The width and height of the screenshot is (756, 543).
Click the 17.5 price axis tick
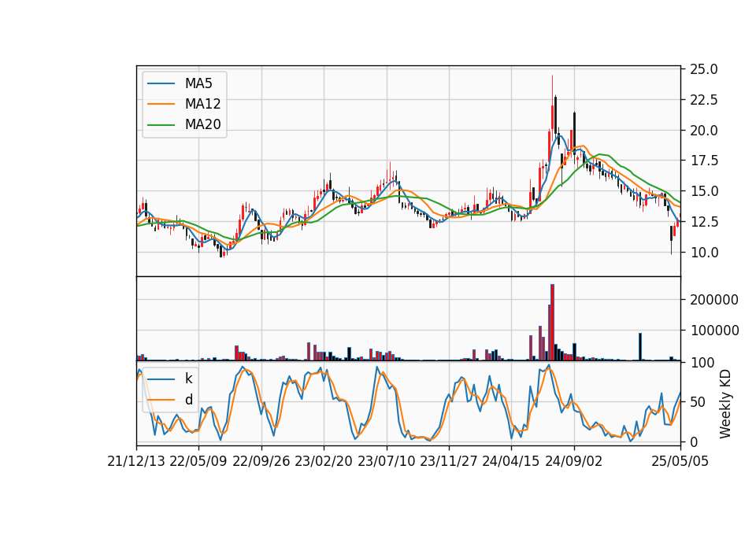[704, 161]
